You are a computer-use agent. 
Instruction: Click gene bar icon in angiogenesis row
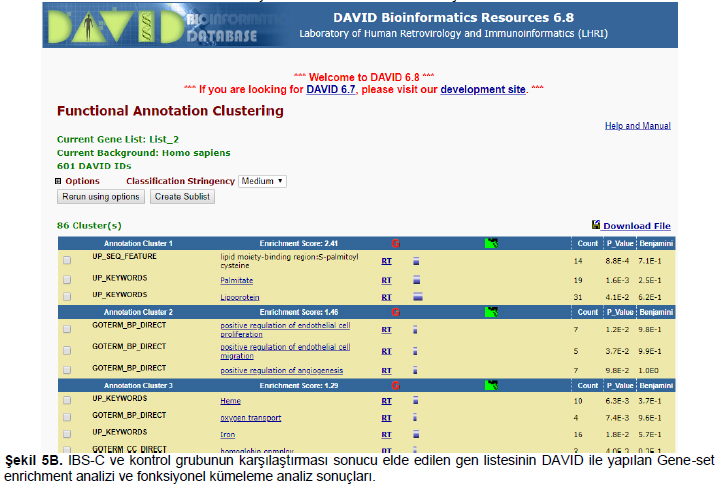(x=415, y=370)
